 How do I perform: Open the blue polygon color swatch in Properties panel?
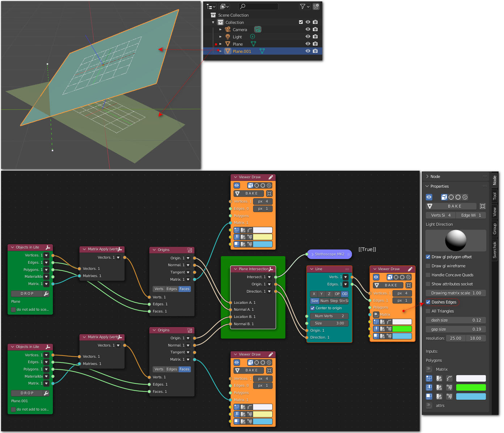pos(471,396)
